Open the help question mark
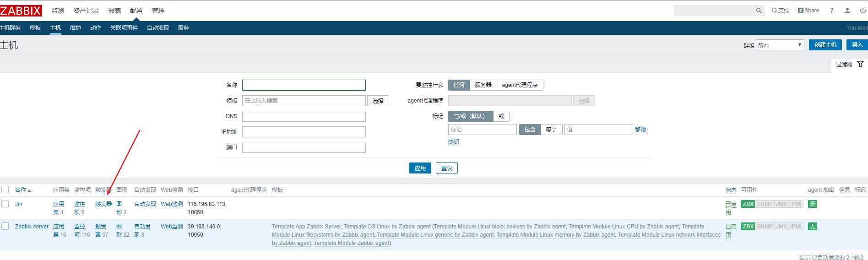Viewport: 868px width, 260px height. (x=832, y=11)
